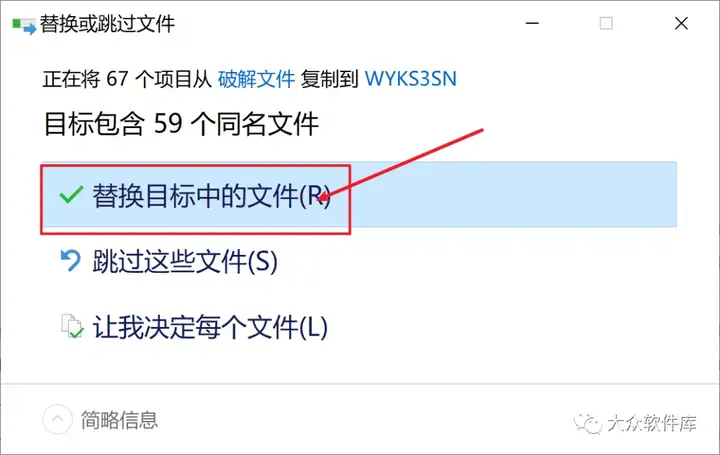Viewport: 720px width, 455px height.
Task: Minimize the replace or skip dialog
Action: (532, 23)
